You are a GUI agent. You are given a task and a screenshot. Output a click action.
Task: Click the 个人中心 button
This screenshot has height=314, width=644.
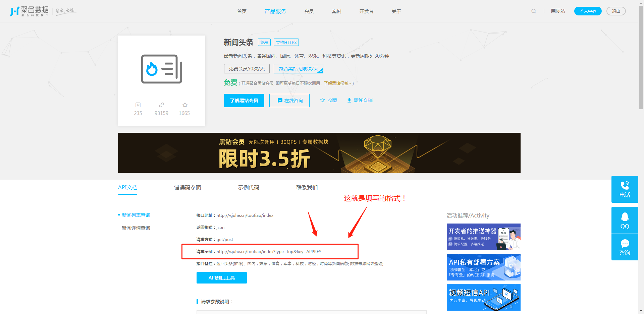588,11
